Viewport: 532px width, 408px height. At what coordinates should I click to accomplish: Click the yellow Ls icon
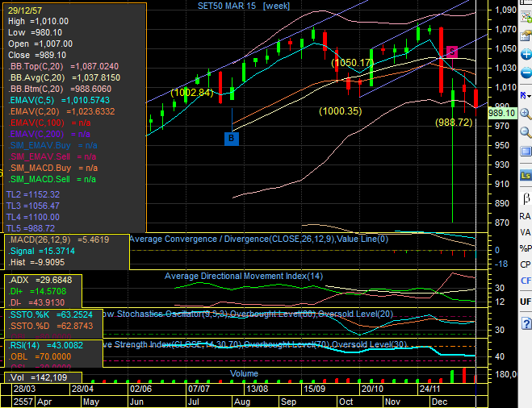coord(526,175)
